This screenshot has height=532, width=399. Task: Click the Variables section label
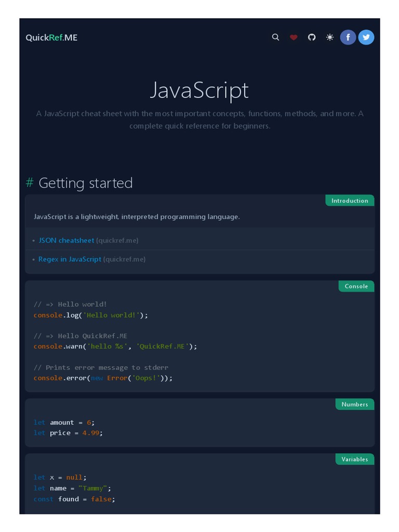[355, 459]
